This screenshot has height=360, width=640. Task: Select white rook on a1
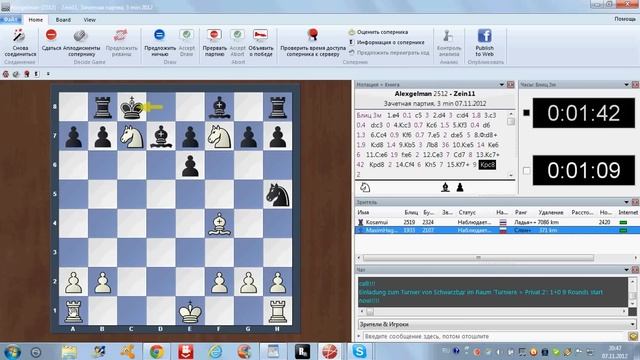click(x=73, y=311)
